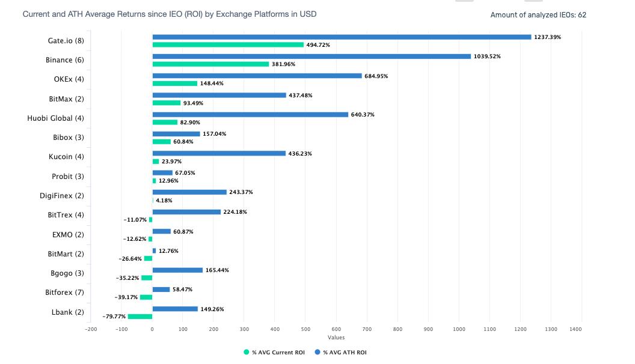Select the DigiFinex blue ATH bar
This screenshot has height=364, width=635.
189,193
